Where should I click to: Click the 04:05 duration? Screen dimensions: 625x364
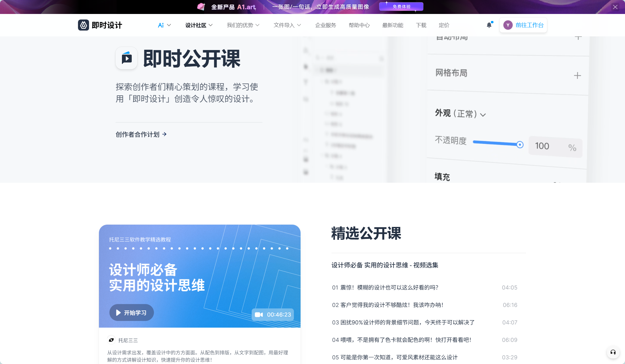(x=509, y=287)
